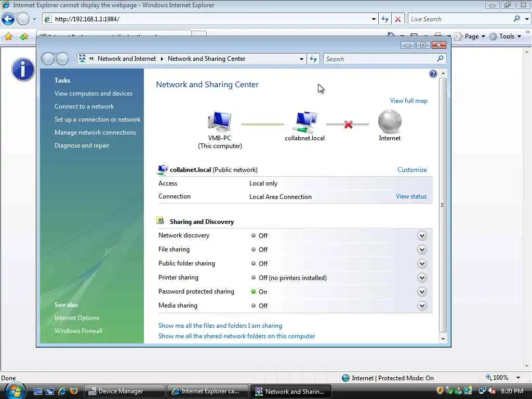Click Network and Internet breadcrumb
Image resolution: width=532 pixels, height=399 pixels.
[x=127, y=59]
